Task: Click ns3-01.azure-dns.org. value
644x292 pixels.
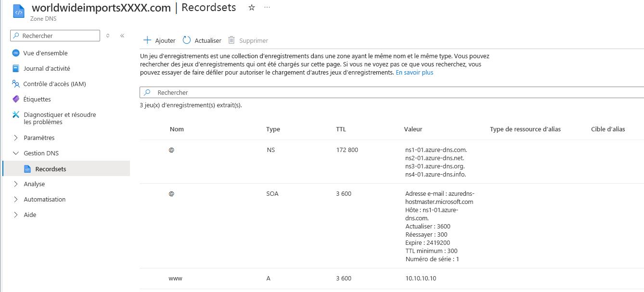Action: (x=435, y=166)
